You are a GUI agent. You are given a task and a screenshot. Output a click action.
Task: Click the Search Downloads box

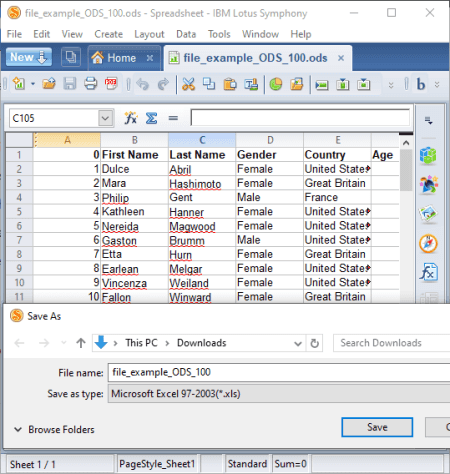coord(392,343)
